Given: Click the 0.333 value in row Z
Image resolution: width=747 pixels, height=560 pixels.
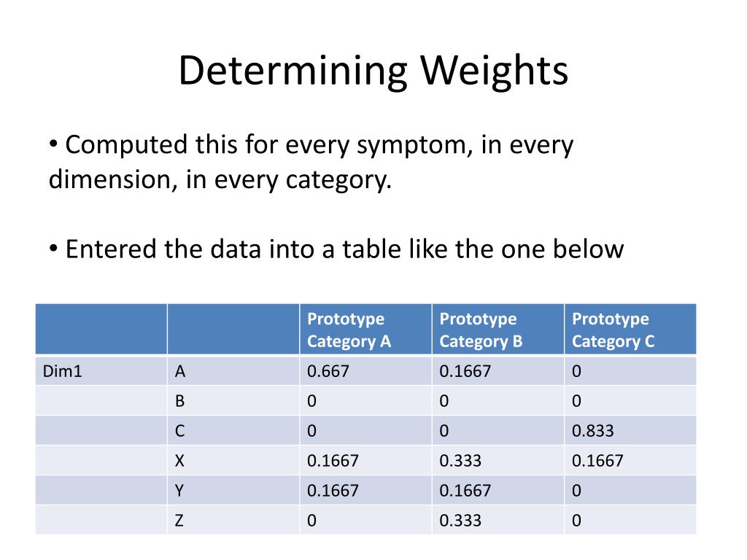Looking at the screenshot, I should click(x=460, y=520).
